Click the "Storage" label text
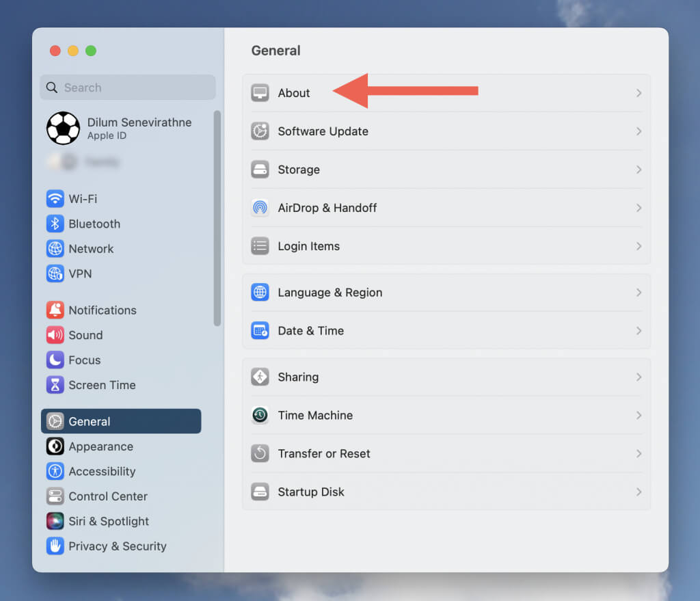Image resolution: width=700 pixels, height=601 pixels. [299, 170]
